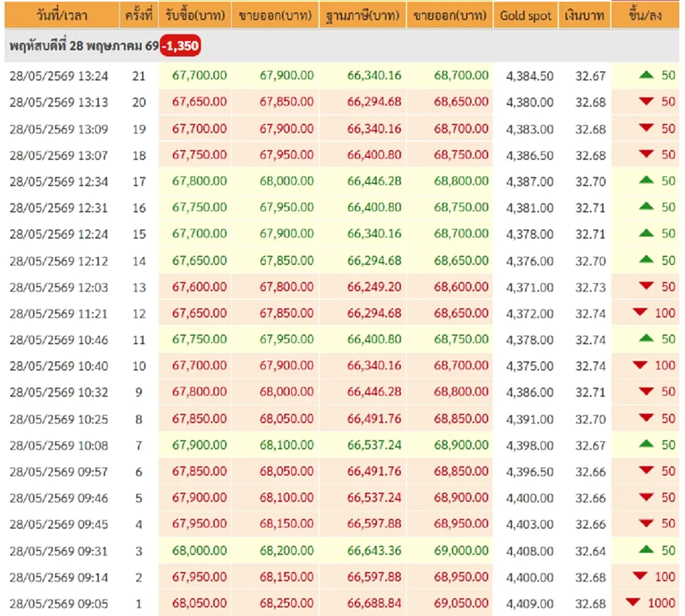The height and width of the screenshot is (616, 685).
Task: Select the ฐานภาษี(บาท) column header
Action: tap(363, 15)
